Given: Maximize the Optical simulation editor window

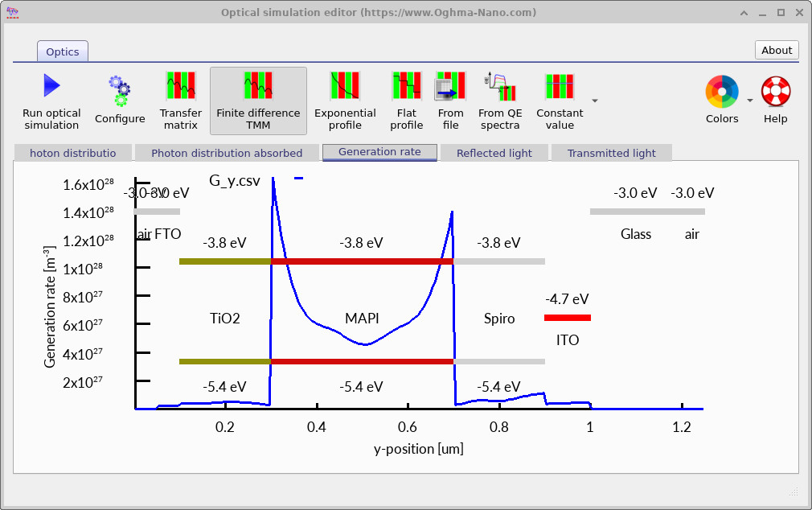Looking at the screenshot, I should pos(781,12).
